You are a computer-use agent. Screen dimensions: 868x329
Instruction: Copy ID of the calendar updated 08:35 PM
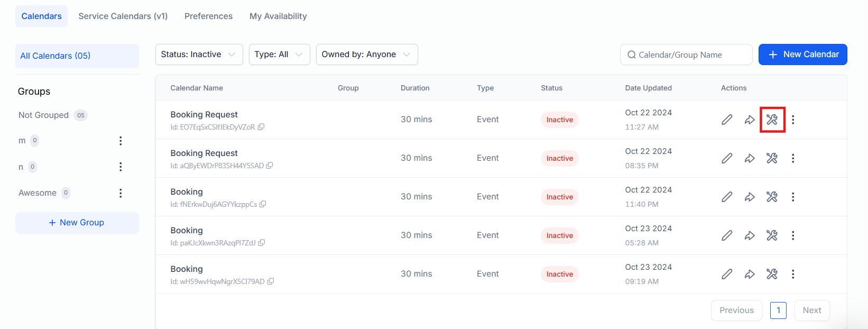tap(270, 166)
